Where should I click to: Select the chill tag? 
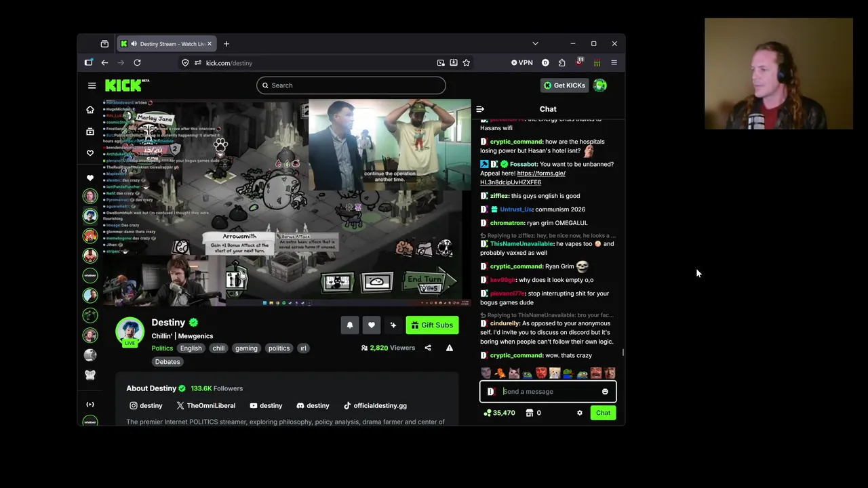218,348
